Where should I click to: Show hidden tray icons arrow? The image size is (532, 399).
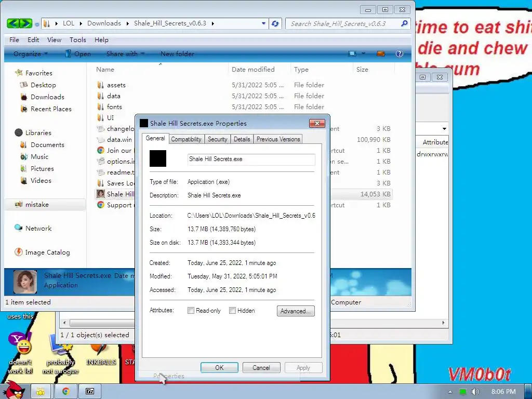[450, 392]
